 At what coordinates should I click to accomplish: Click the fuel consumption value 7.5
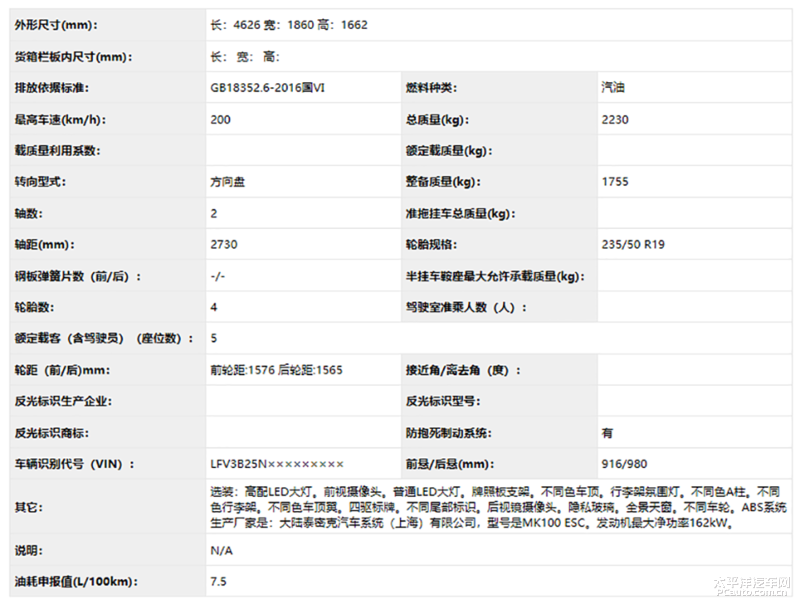click(219, 581)
